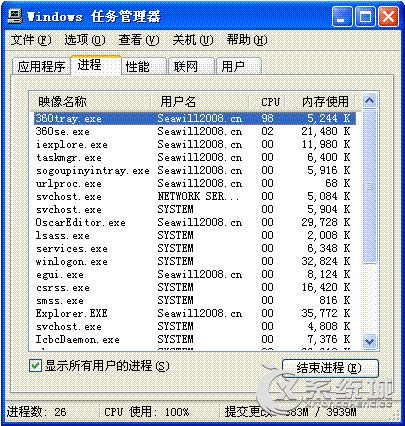The height and width of the screenshot is (426, 405).
Task: Close the Task Manager window
Action: pos(388,16)
